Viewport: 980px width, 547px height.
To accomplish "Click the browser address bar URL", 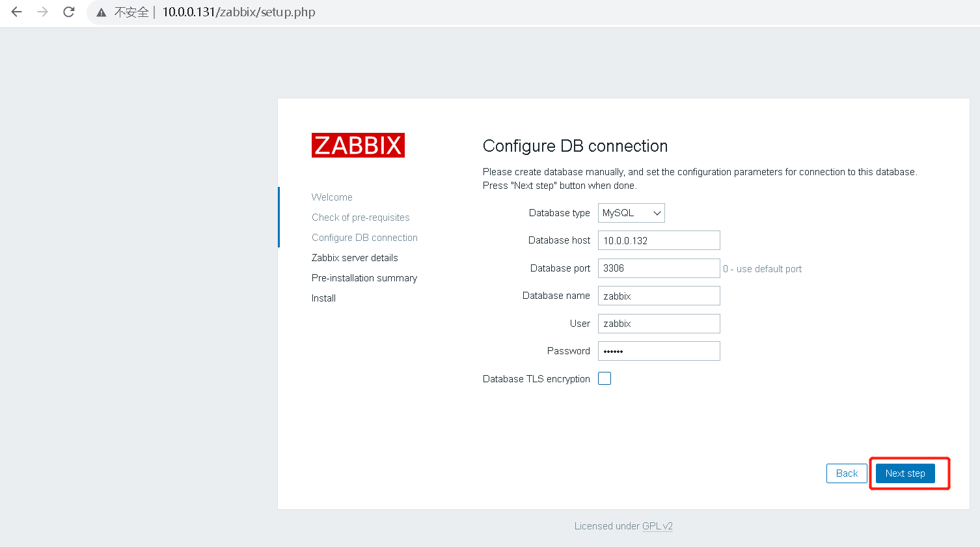I will click(x=239, y=12).
